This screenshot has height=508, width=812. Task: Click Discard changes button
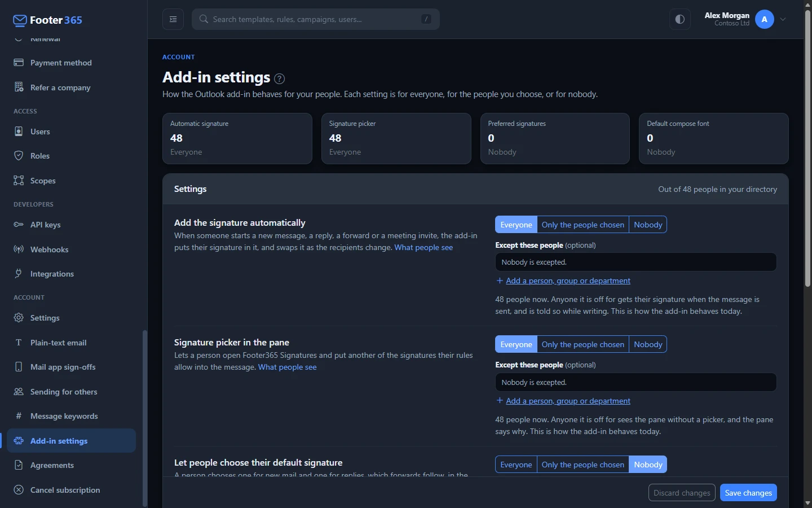click(682, 493)
